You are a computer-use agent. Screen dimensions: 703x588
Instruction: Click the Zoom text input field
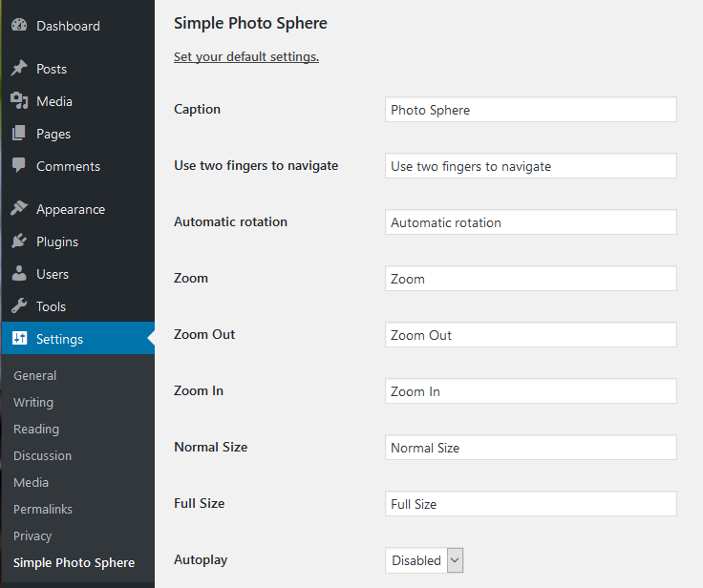tap(531, 279)
